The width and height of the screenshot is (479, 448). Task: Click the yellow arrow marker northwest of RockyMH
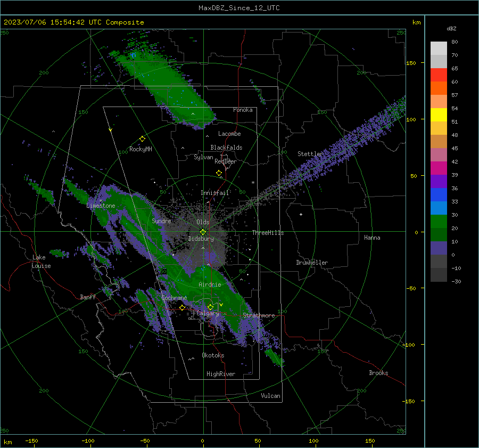110,130
